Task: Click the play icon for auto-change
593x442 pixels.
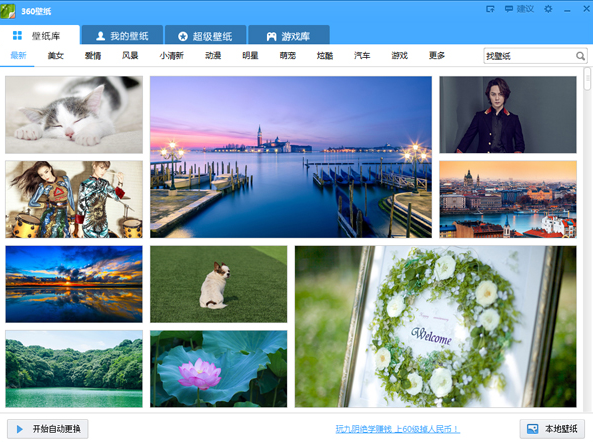Action: pos(20,429)
